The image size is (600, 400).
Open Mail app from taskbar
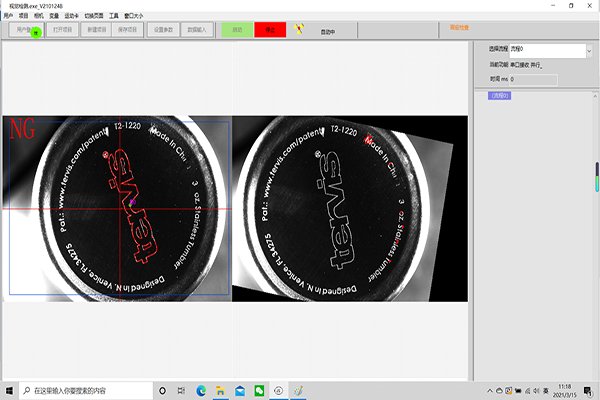(240, 390)
